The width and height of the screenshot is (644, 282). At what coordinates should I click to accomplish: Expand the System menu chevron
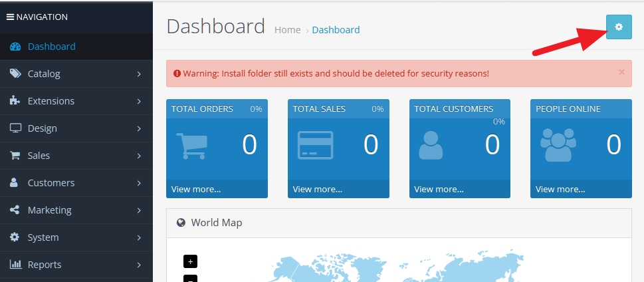[x=139, y=237]
